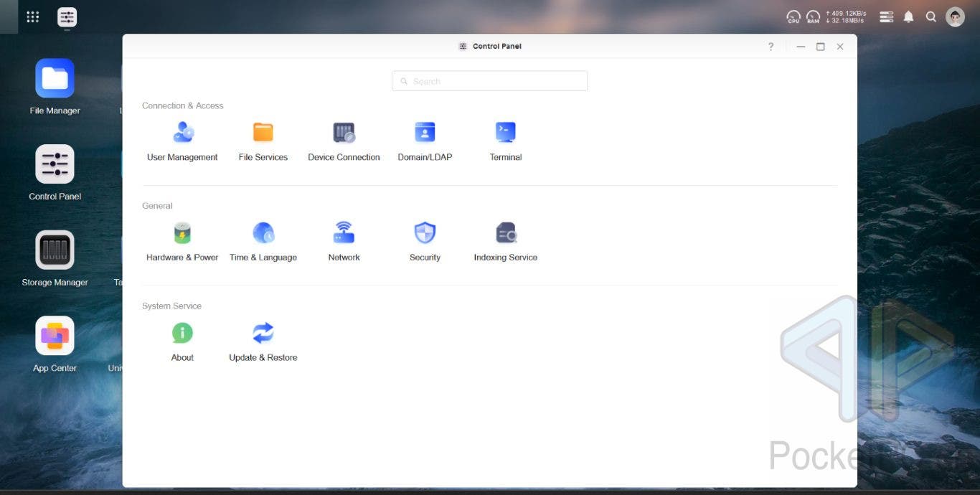Click the network speed indicator
Screen dimensions: 980x495
pyautogui.click(x=846, y=16)
